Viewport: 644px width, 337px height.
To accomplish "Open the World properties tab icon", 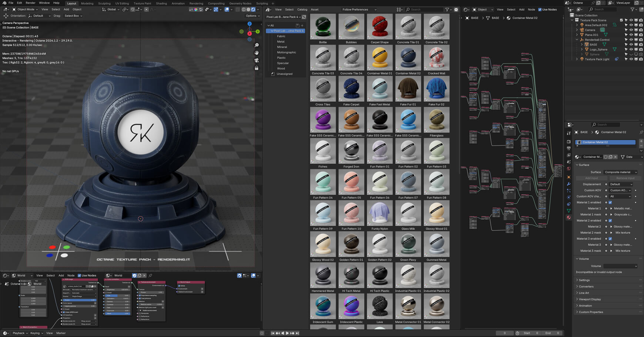I will 569,169.
